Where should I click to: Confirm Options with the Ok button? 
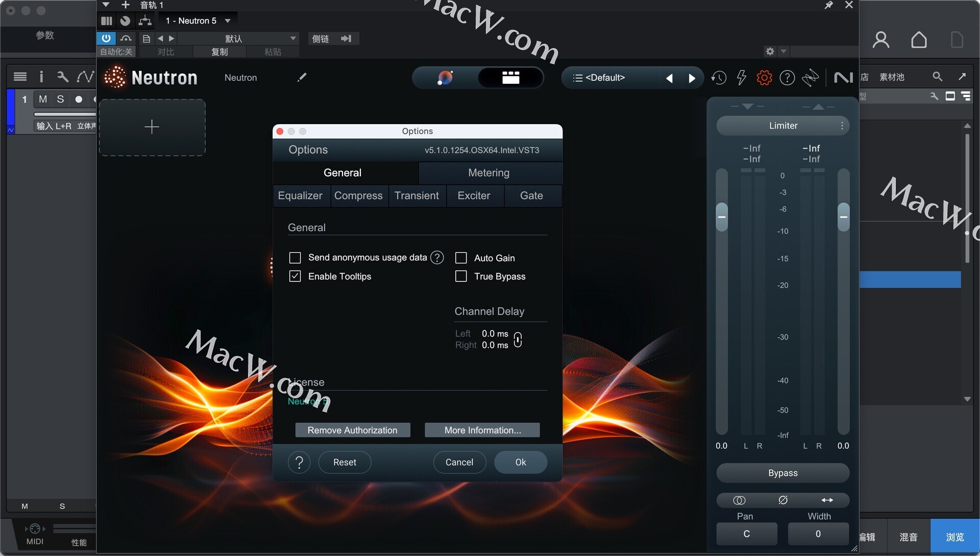coord(521,463)
